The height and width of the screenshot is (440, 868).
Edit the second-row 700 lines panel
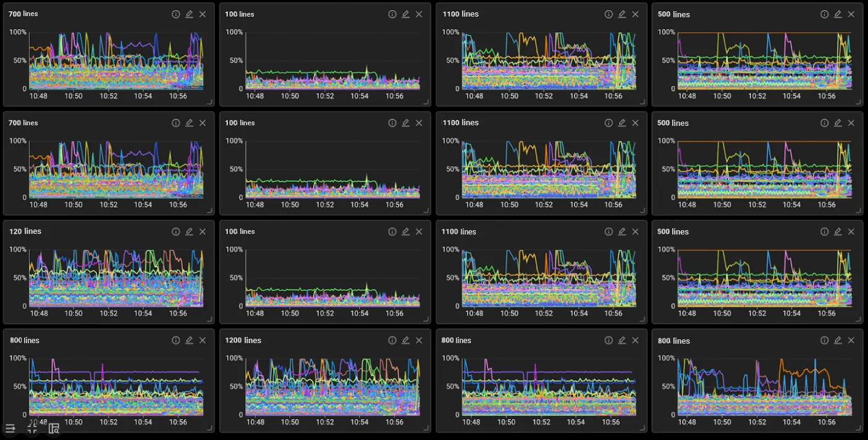(x=189, y=123)
